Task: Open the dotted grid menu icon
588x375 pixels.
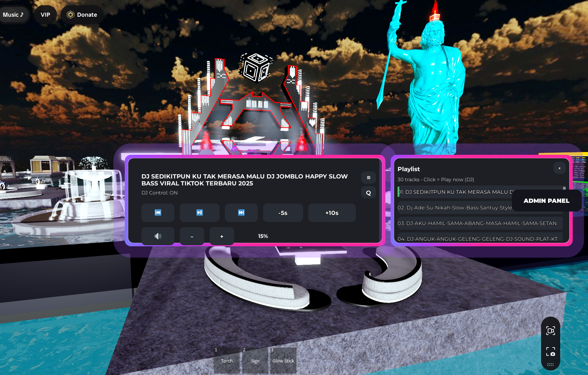Action: 550,365
